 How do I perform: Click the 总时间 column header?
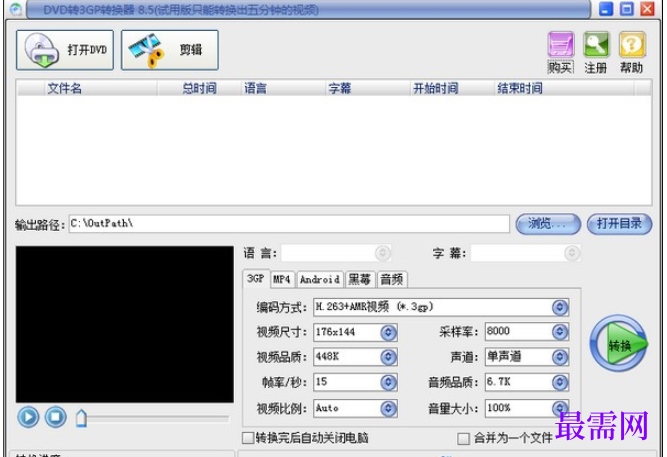[x=200, y=89]
